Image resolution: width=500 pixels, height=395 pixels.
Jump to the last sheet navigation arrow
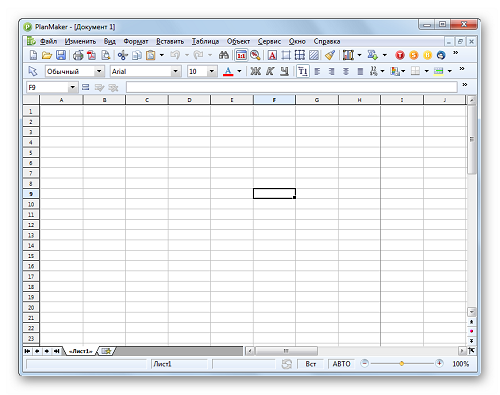coord(57,351)
